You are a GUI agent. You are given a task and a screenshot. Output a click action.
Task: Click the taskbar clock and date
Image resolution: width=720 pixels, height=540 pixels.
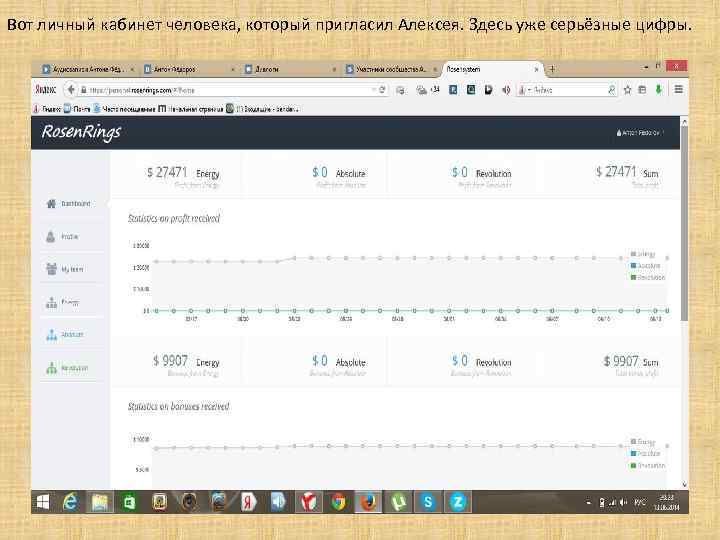(x=667, y=502)
